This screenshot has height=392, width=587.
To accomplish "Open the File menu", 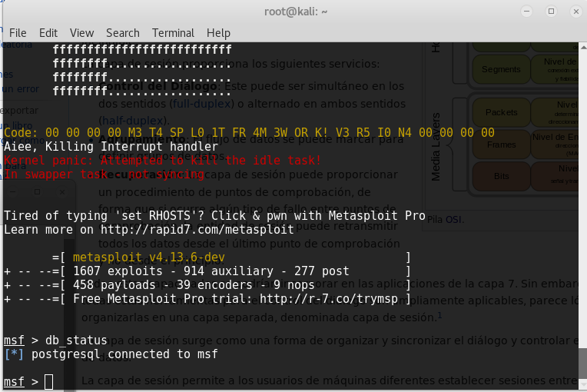I will pyautogui.click(x=17, y=33).
